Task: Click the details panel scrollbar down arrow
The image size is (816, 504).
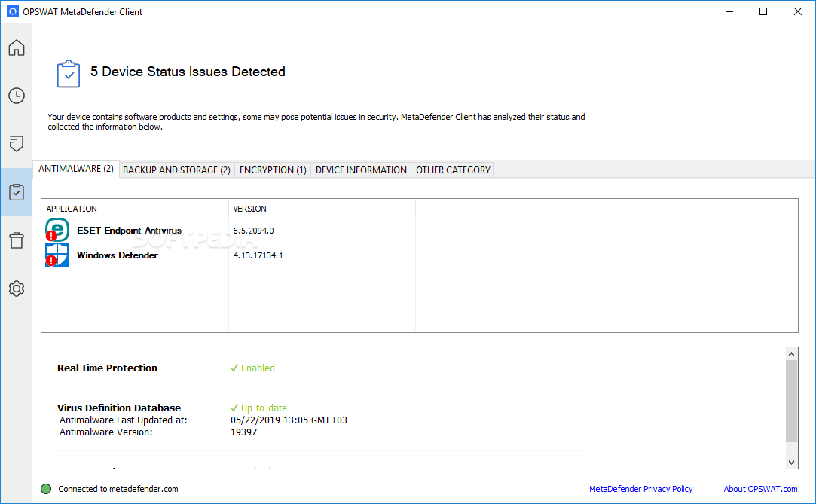Action: click(x=791, y=463)
